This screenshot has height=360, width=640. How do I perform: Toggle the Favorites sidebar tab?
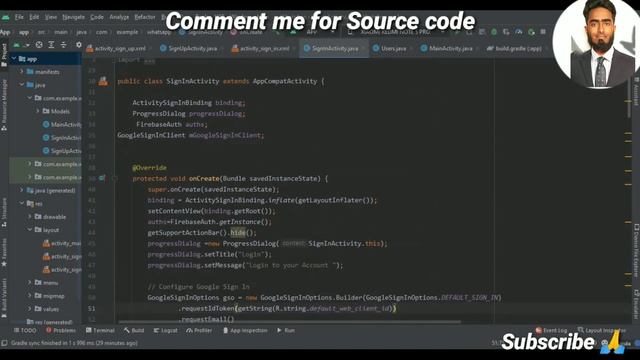point(4,252)
